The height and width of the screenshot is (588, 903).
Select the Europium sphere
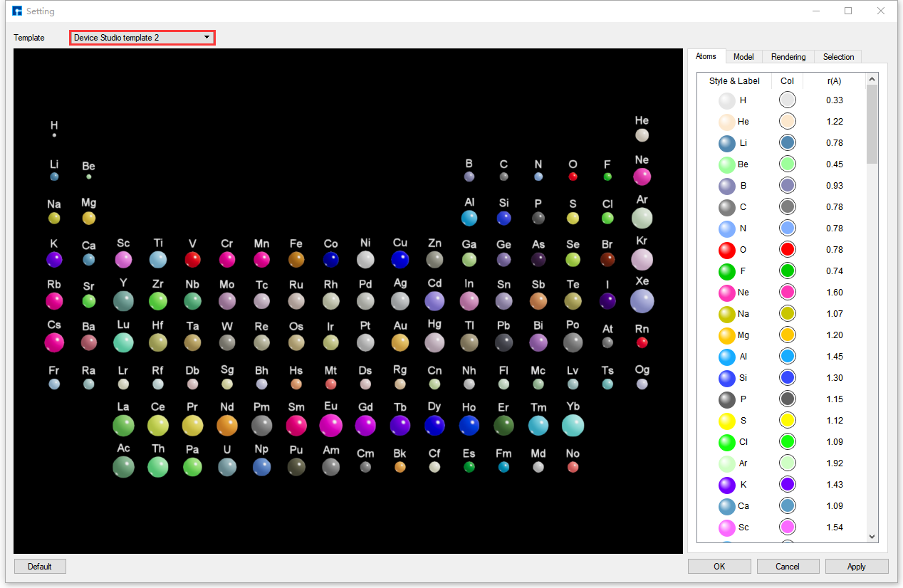(x=330, y=425)
